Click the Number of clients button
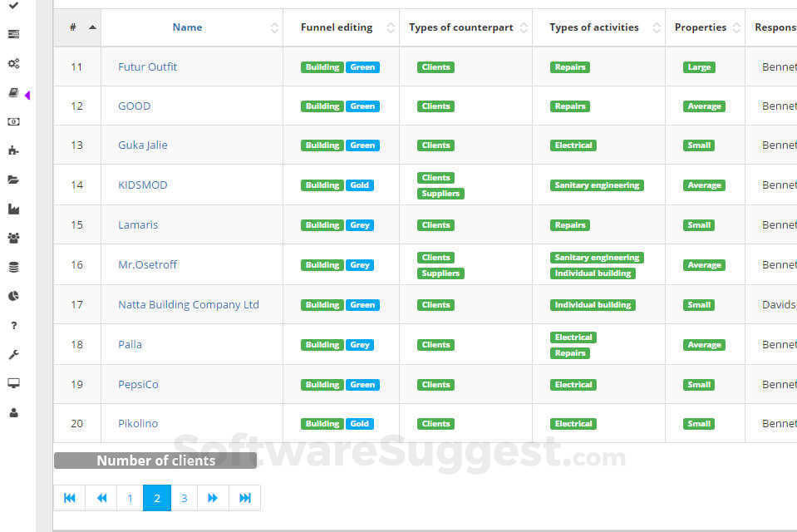 pyautogui.click(x=155, y=461)
